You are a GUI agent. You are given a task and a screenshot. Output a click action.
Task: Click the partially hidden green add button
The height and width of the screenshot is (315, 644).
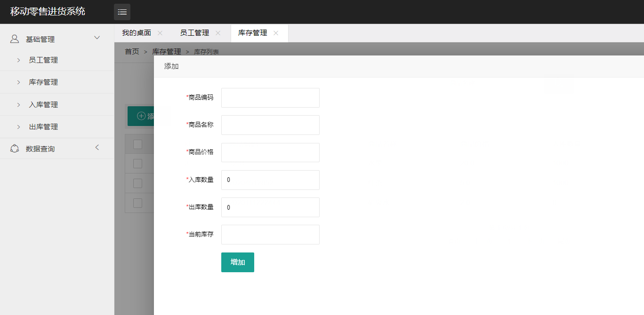click(x=141, y=116)
